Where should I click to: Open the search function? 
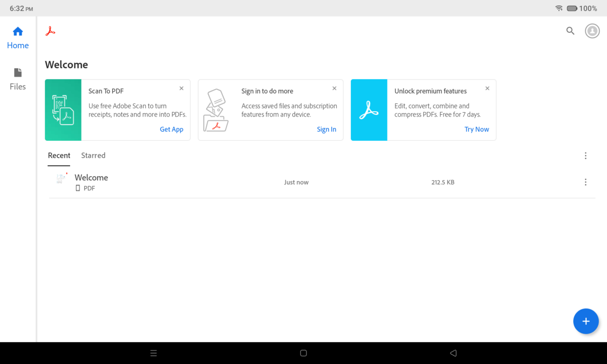click(x=570, y=31)
